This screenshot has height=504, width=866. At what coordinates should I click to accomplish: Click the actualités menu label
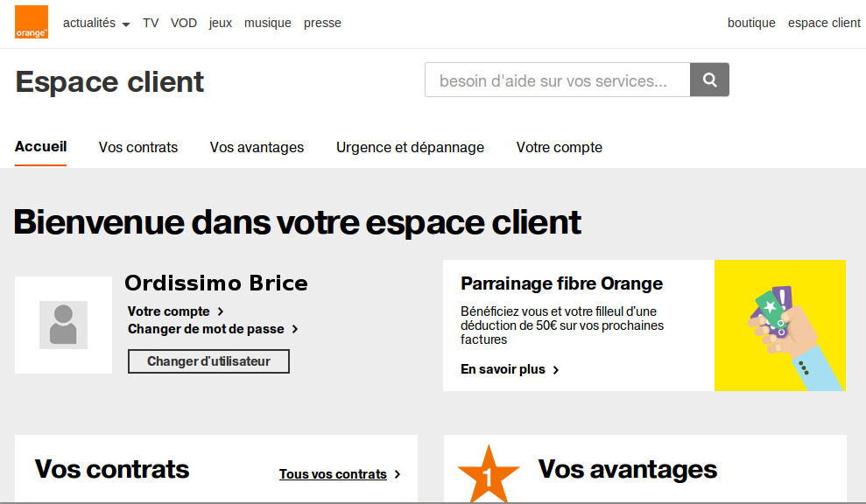click(x=89, y=23)
